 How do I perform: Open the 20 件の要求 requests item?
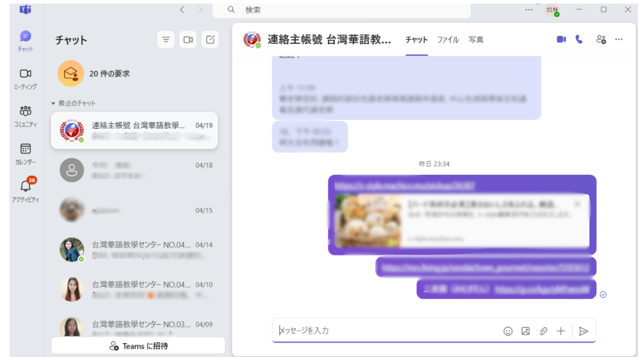(109, 74)
